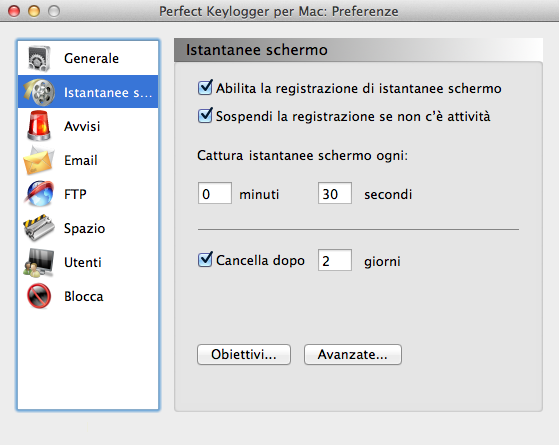Screen dimensions: 559x445
Task: Click the globe FTP icon
Action: (39, 194)
